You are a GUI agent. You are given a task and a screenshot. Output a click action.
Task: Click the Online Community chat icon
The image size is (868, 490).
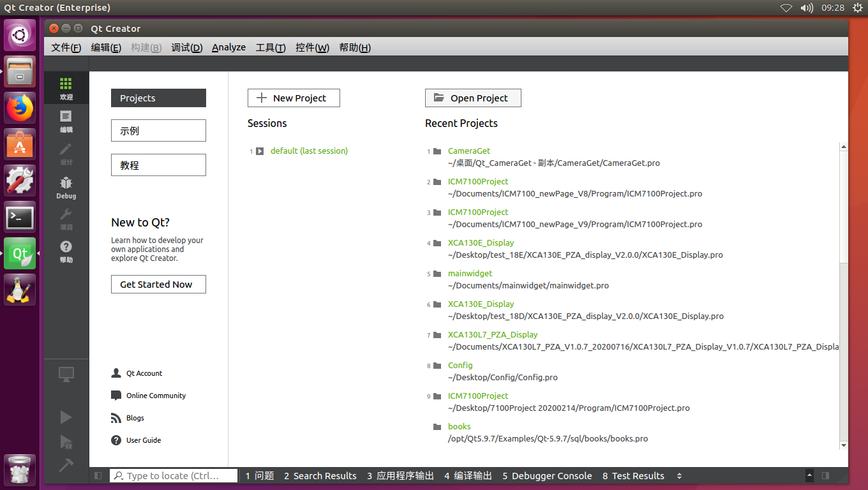(x=116, y=396)
